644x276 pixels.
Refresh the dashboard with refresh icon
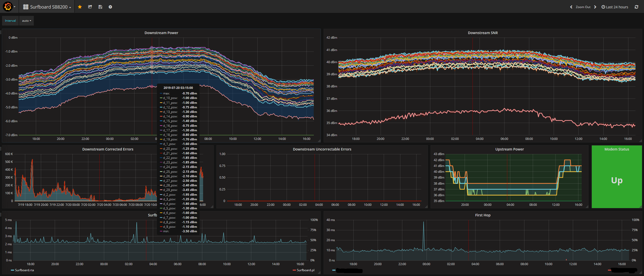[x=636, y=7]
